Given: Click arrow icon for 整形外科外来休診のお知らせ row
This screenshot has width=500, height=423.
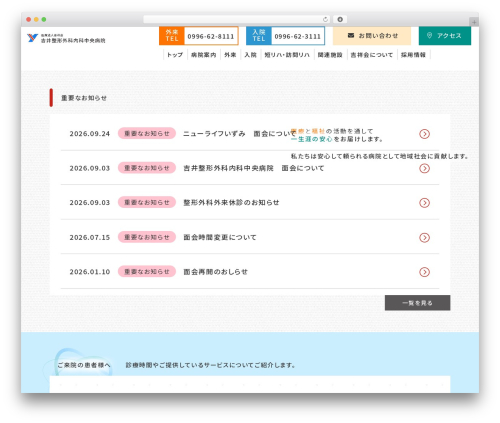Looking at the screenshot, I should (x=424, y=203).
